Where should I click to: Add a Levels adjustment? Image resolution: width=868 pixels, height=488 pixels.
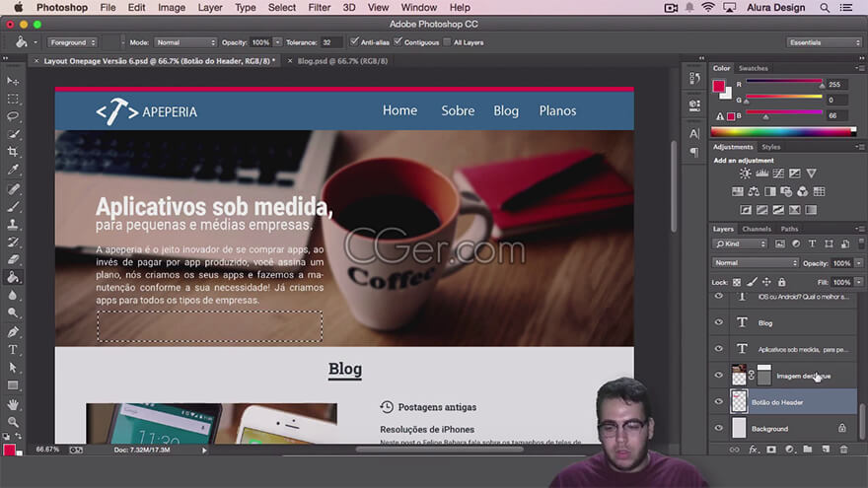761,174
